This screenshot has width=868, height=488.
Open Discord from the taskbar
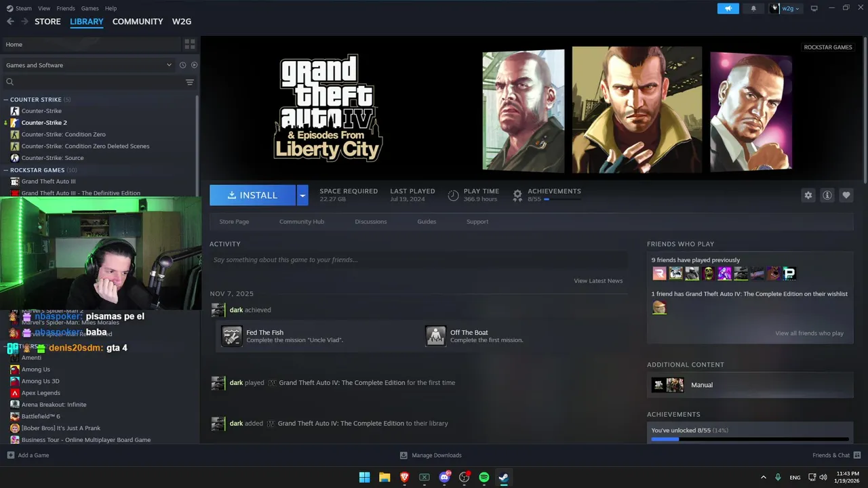(444, 477)
